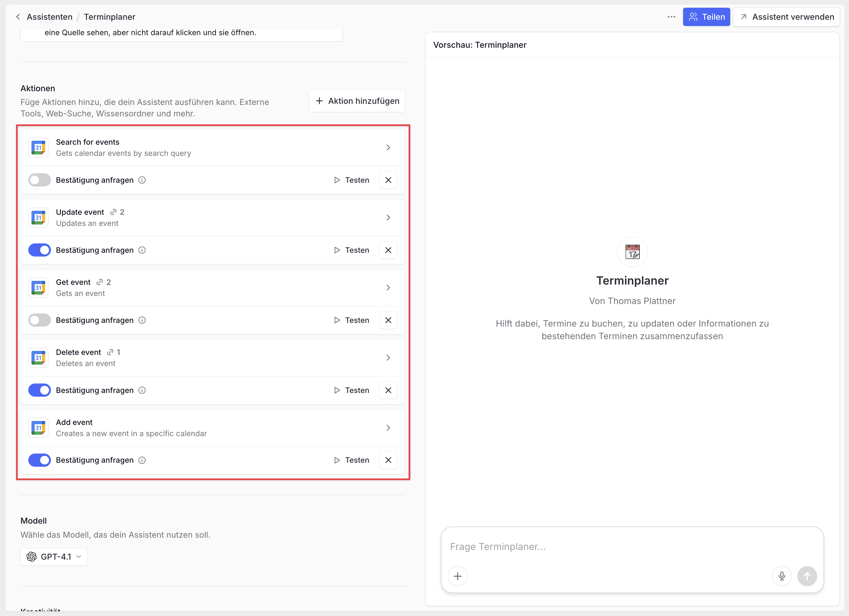Click the plus attachment icon in chat
The image size is (849, 616).
pos(457,576)
